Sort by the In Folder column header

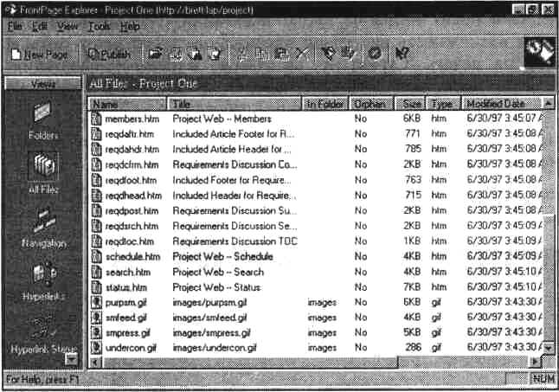(x=325, y=104)
